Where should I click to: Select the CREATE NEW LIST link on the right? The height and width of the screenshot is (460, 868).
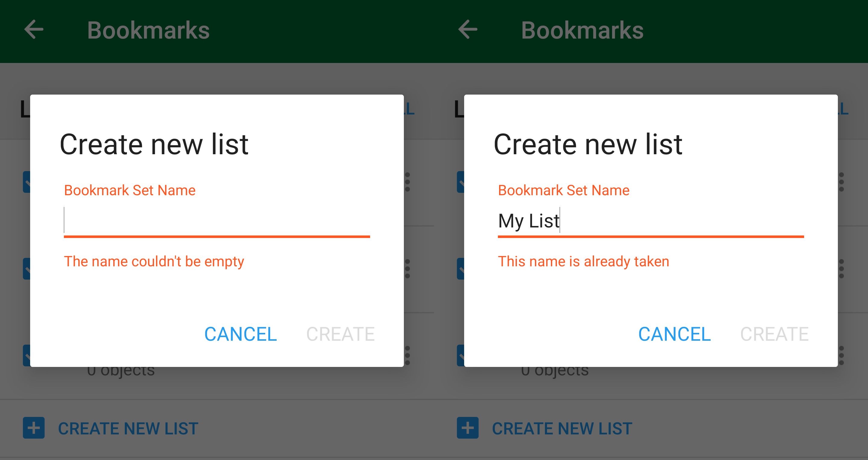(561, 428)
